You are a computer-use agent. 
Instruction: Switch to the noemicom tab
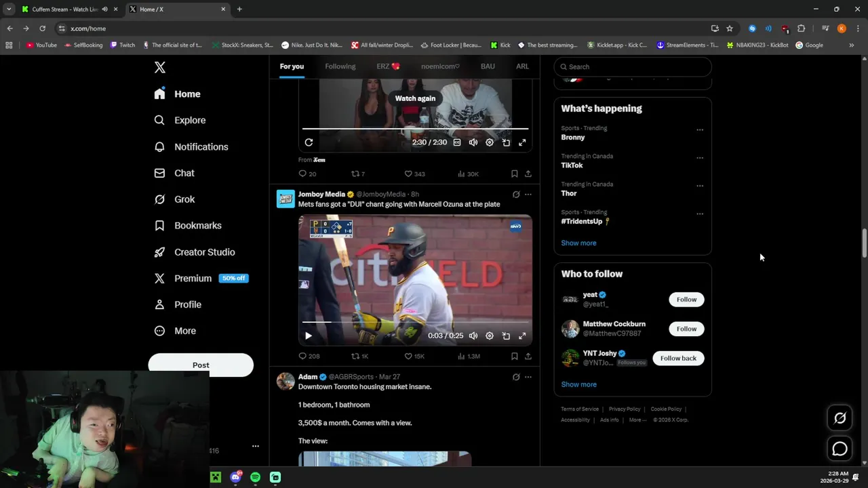pyautogui.click(x=440, y=66)
